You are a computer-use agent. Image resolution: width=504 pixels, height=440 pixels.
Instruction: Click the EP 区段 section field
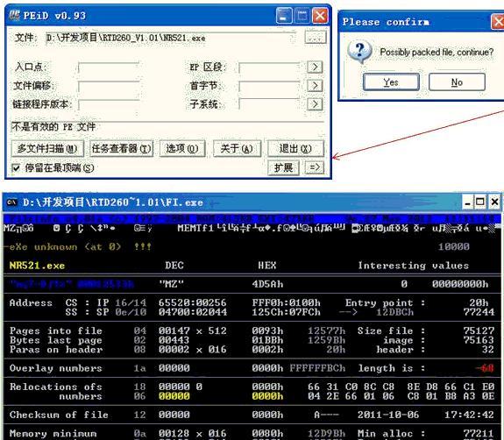coord(269,67)
